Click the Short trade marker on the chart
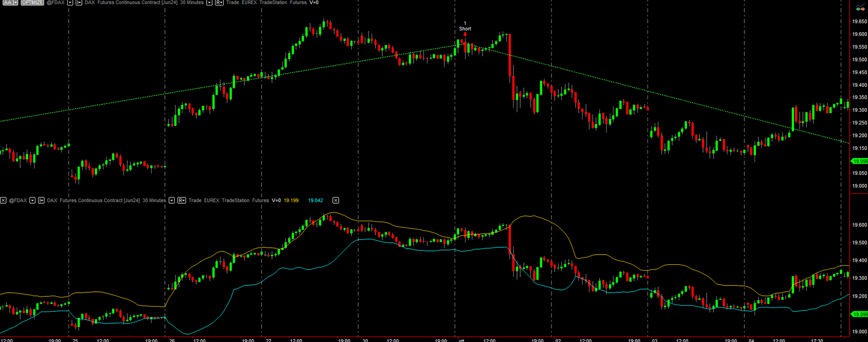 tap(465, 29)
